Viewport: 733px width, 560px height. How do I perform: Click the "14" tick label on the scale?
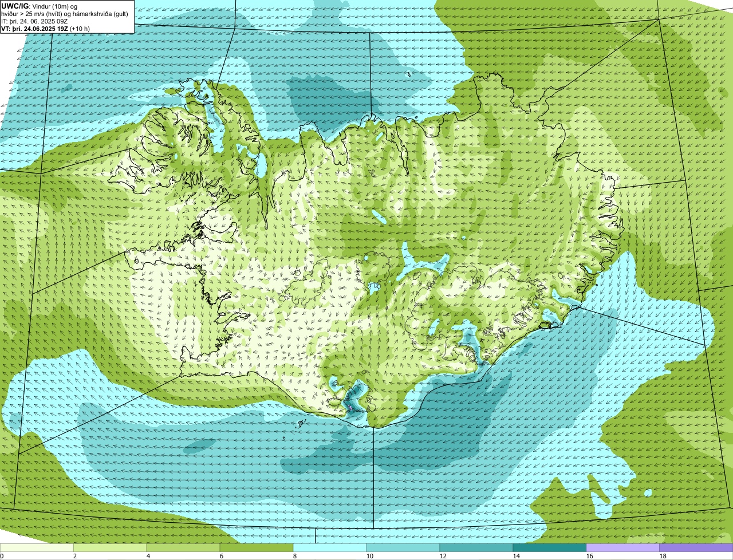point(517,556)
